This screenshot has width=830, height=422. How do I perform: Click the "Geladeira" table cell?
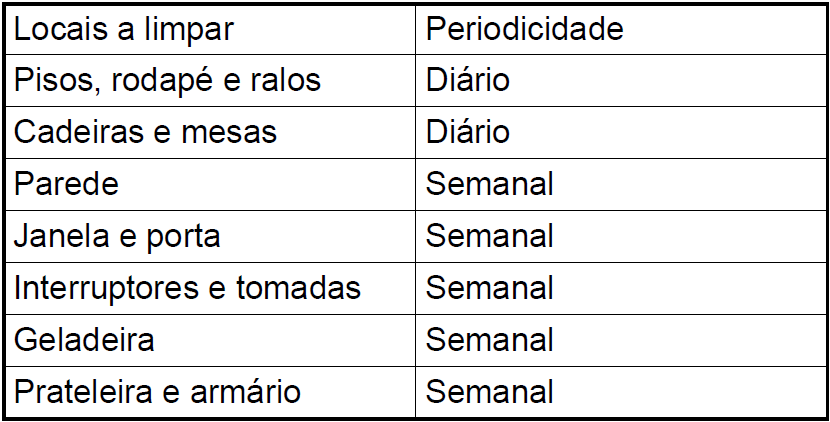click(x=84, y=340)
